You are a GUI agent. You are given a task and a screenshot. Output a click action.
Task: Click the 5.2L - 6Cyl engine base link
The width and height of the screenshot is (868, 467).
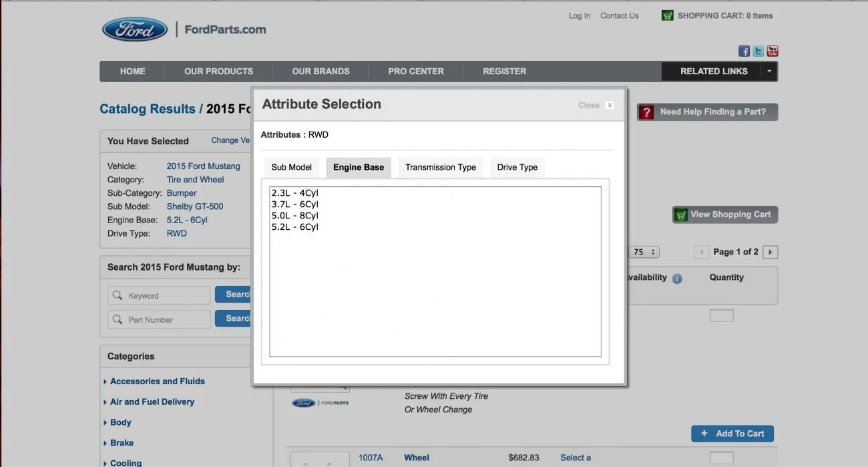coord(187,220)
